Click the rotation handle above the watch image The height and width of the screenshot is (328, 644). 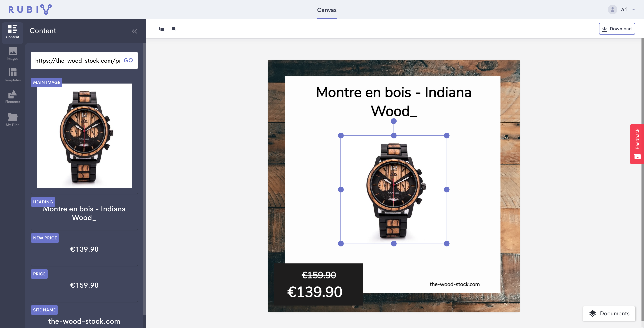click(x=394, y=121)
